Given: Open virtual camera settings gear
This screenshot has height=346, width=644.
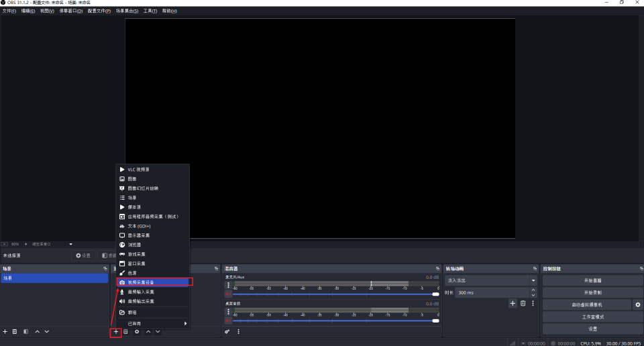Looking at the screenshot, I should tap(638, 304).
